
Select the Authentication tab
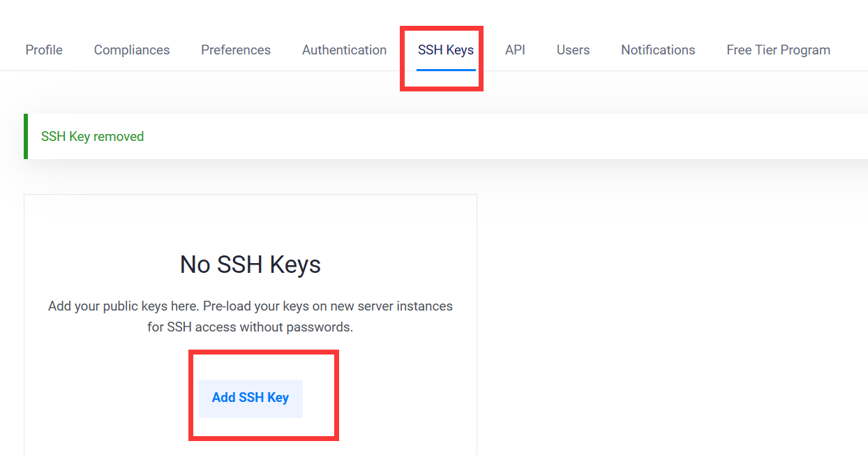[344, 50]
